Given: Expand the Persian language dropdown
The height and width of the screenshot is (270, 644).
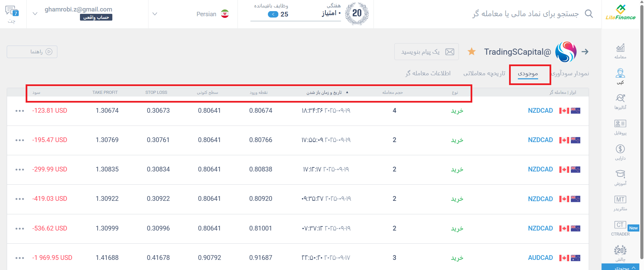Looking at the screenshot, I should click(x=155, y=14).
